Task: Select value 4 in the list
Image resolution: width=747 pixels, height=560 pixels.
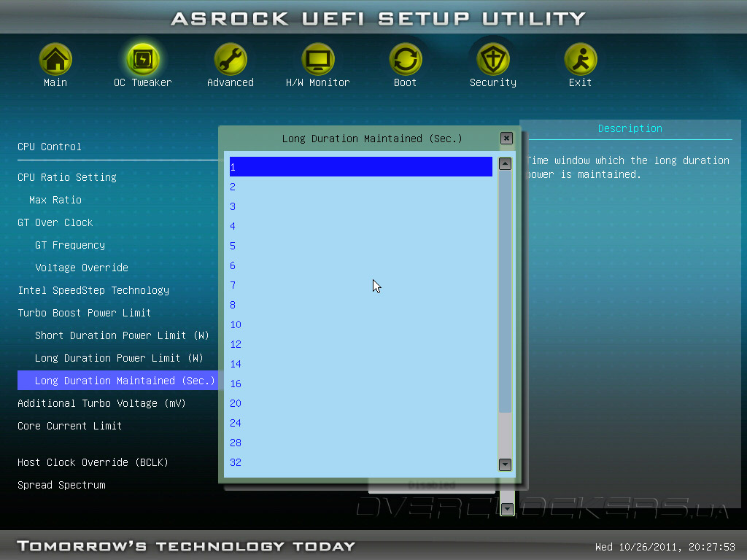Action: pyautogui.click(x=360, y=226)
